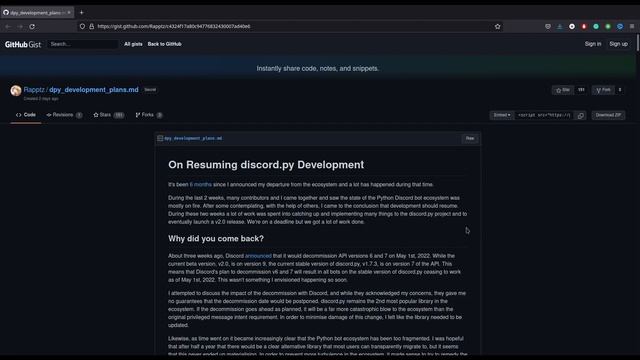640x360 pixels.
Task: Download the gist as ZIP
Action: coord(608,115)
